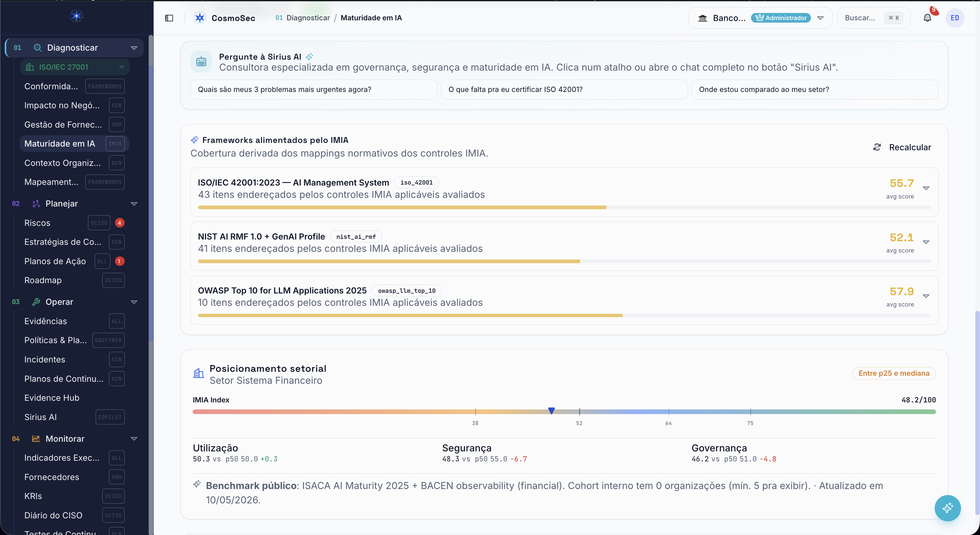Click the Diagnosticar breadcrumb link
The image size is (980, 535).
pyautogui.click(x=308, y=18)
